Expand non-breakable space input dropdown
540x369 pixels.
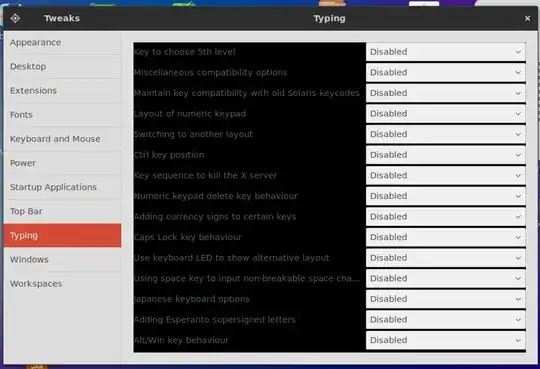coord(446,278)
